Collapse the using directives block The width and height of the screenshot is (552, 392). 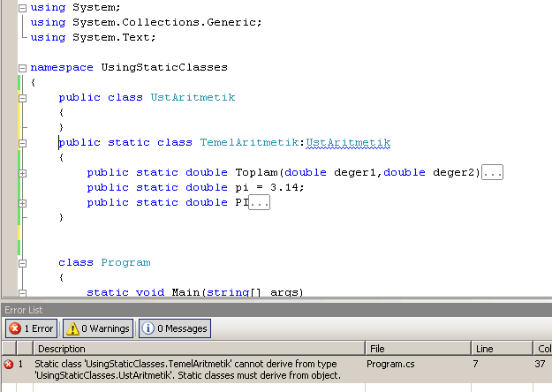(22, 7)
